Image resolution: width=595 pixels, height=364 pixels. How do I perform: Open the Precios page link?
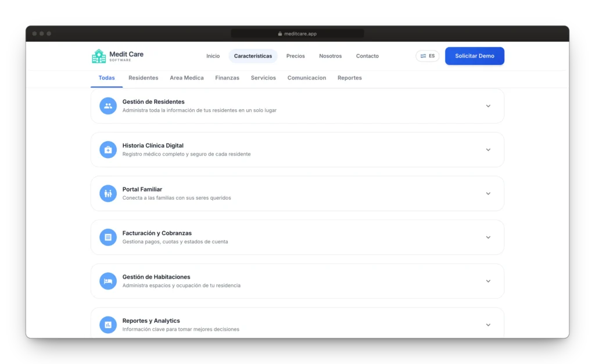pyautogui.click(x=296, y=56)
